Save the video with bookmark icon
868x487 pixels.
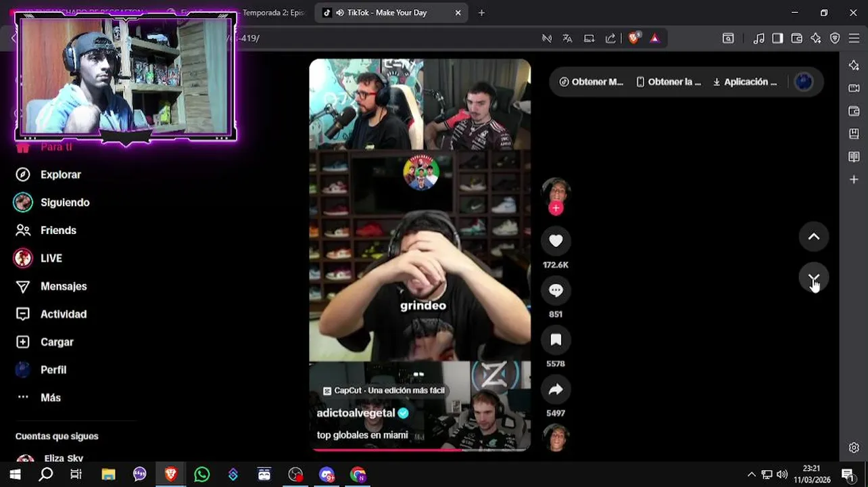[x=556, y=340]
